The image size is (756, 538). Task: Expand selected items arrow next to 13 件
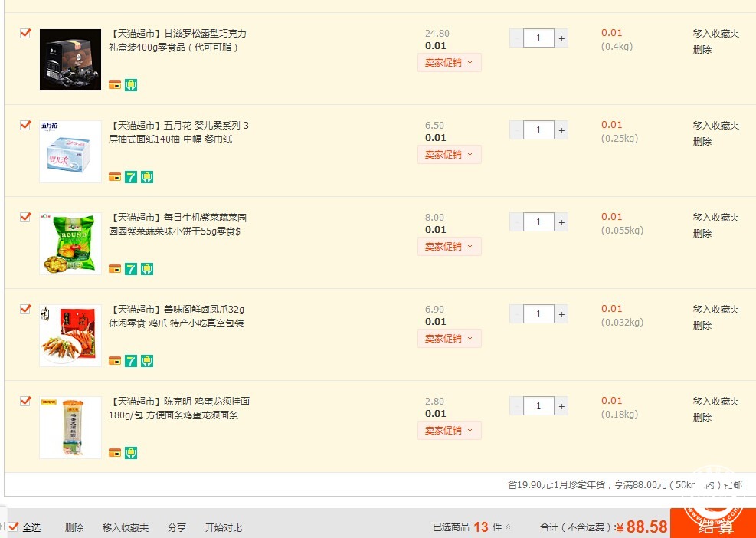pos(508,527)
